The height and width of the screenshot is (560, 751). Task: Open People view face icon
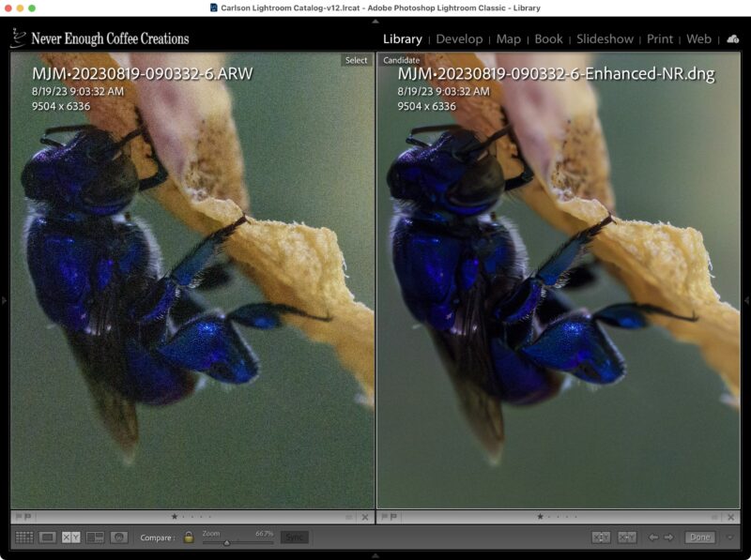click(119, 537)
